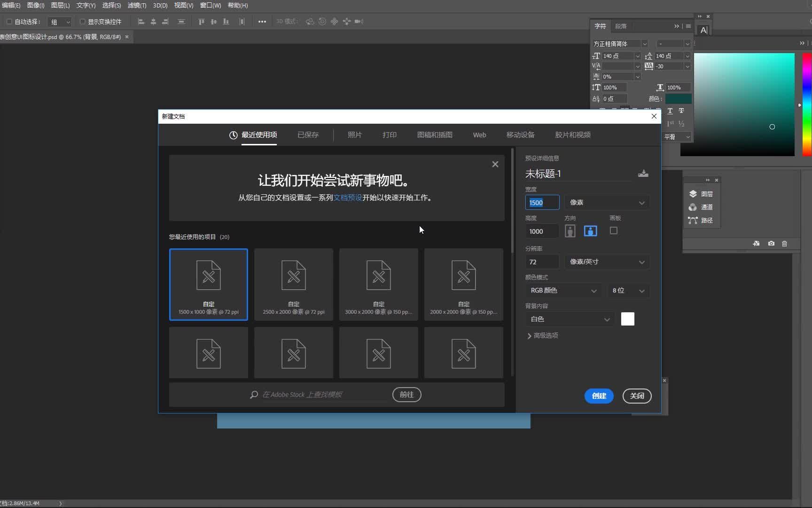The image size is (812, 508).
Task: Switch to the 打印 tab
Action: [x=390, y=135]
